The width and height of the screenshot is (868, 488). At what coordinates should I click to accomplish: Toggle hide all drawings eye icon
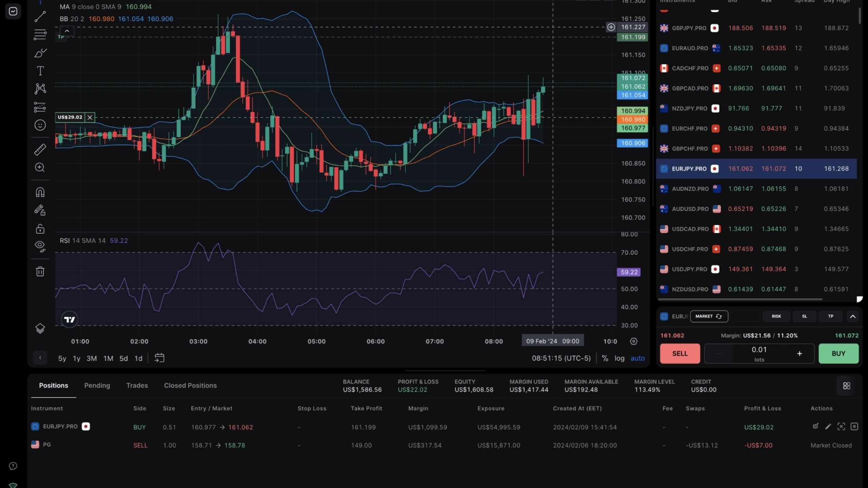point(40,246)
